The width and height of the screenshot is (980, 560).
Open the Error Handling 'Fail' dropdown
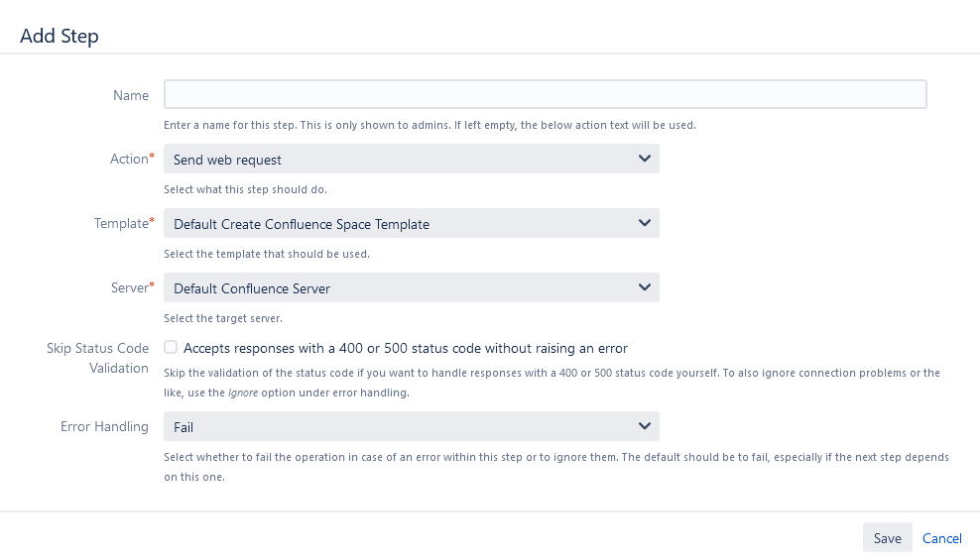[397, 426]
